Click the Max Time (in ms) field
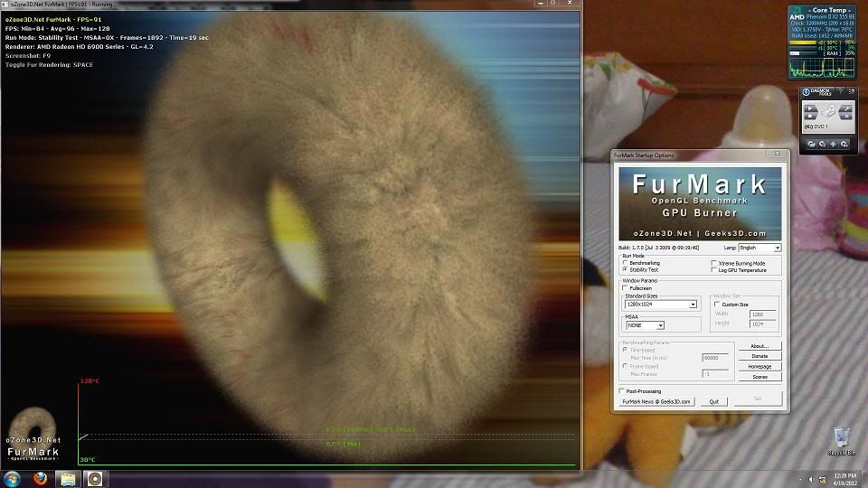This screenshot has height=488, width=868. [x=715, y=358]
